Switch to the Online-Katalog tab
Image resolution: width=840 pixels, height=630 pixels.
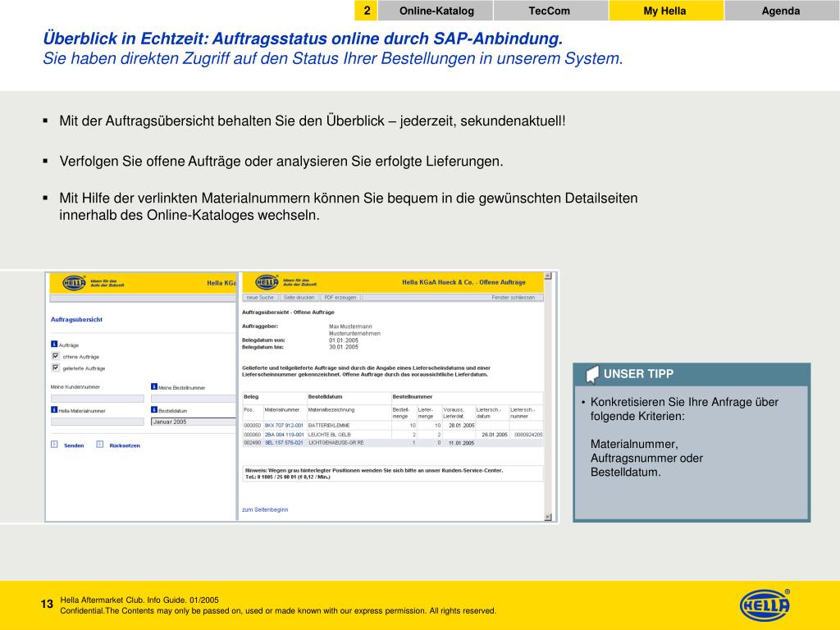(436, 11)
